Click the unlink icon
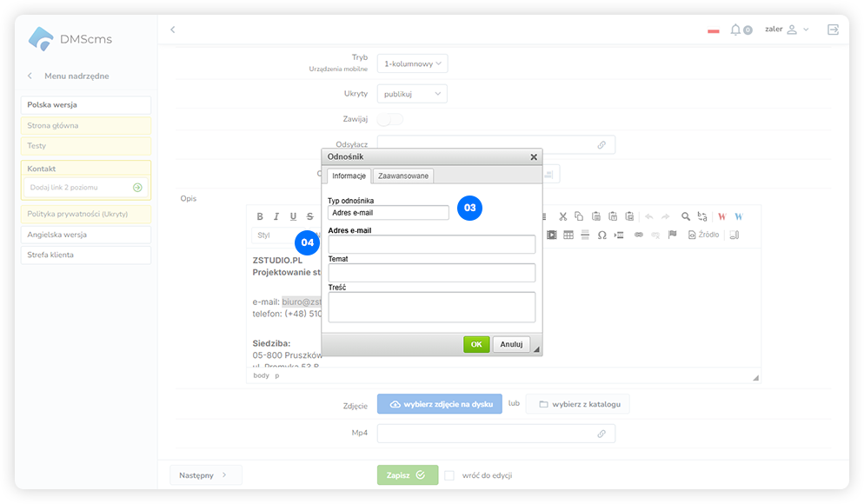 point(655,235)
